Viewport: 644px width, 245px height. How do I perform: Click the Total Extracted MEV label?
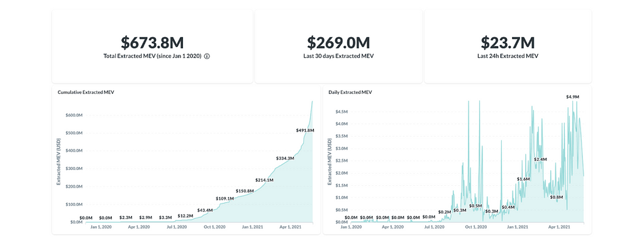[152, 56]
